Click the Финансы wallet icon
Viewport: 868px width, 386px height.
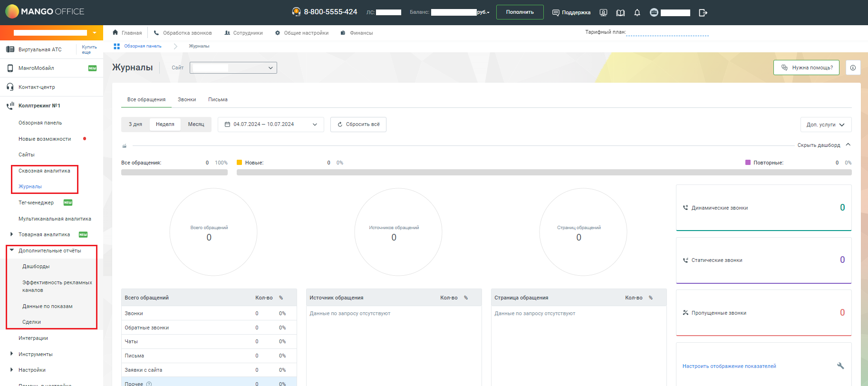[x=343, y=33]
